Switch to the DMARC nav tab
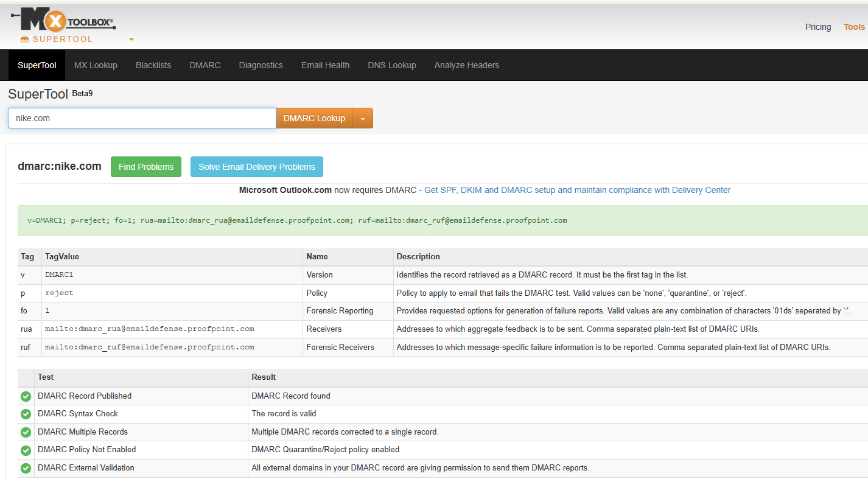Image resolution: width=868 pixels, height=479 pixels. (205, 65)
